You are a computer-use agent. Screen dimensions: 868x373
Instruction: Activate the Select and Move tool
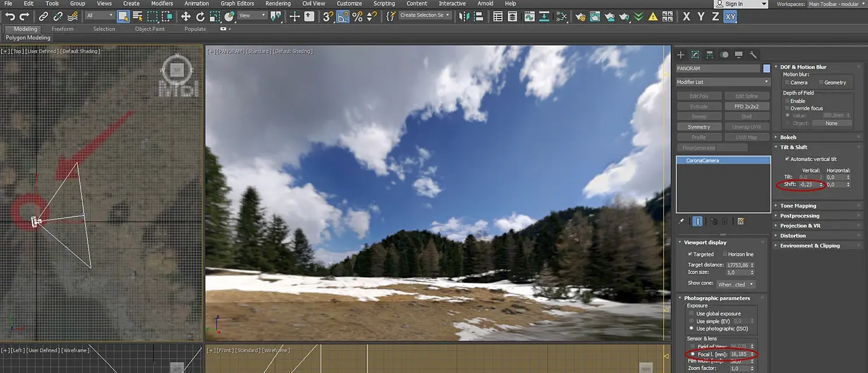[x=185, y=16]
